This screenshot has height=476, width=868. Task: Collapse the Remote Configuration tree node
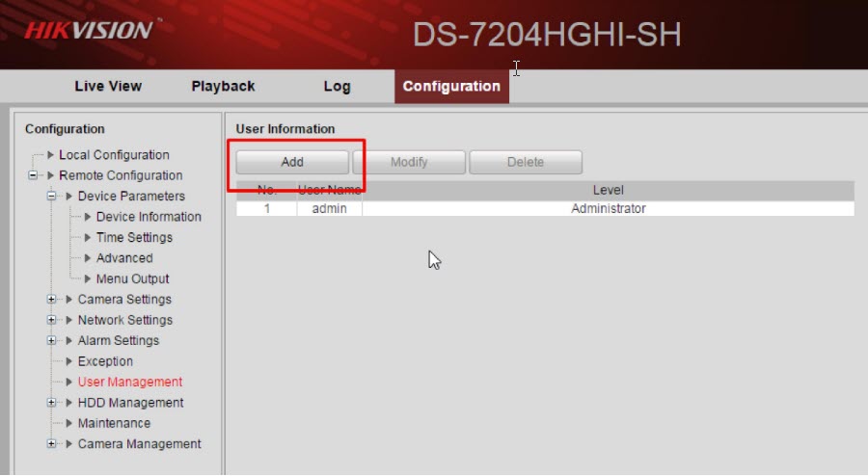pos(34,175)
